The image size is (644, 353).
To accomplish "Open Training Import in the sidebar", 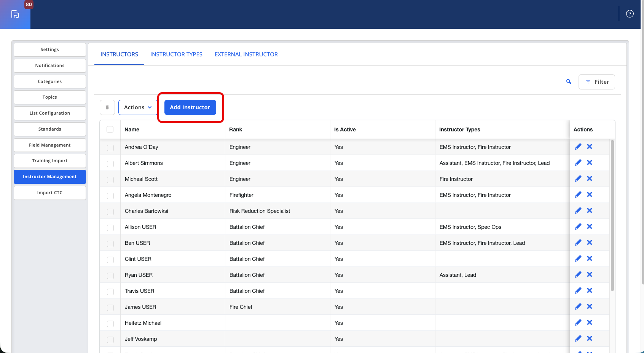I will click(x=50, y=161).
